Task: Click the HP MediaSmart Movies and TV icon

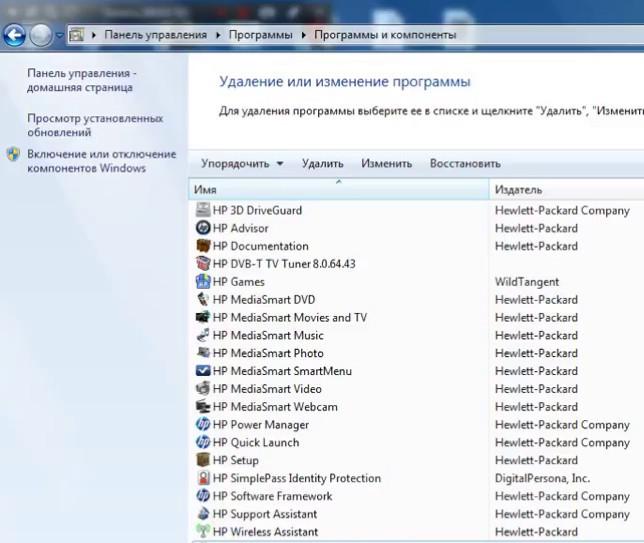Action: click(203, 317)
